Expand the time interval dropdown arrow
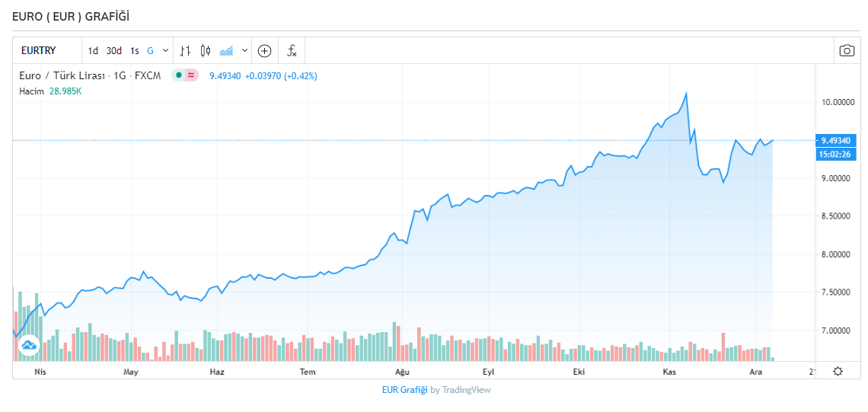 point(166,51)
